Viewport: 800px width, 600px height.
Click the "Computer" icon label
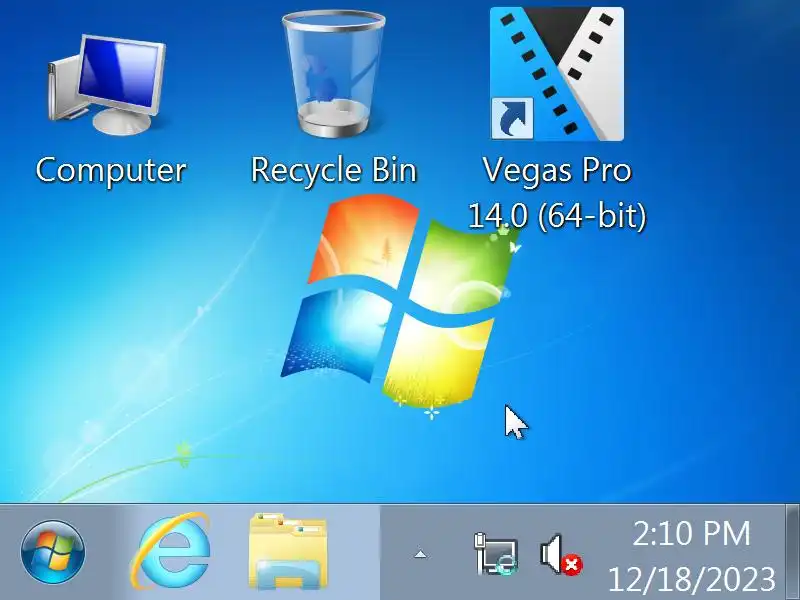[x=111, y=170]
